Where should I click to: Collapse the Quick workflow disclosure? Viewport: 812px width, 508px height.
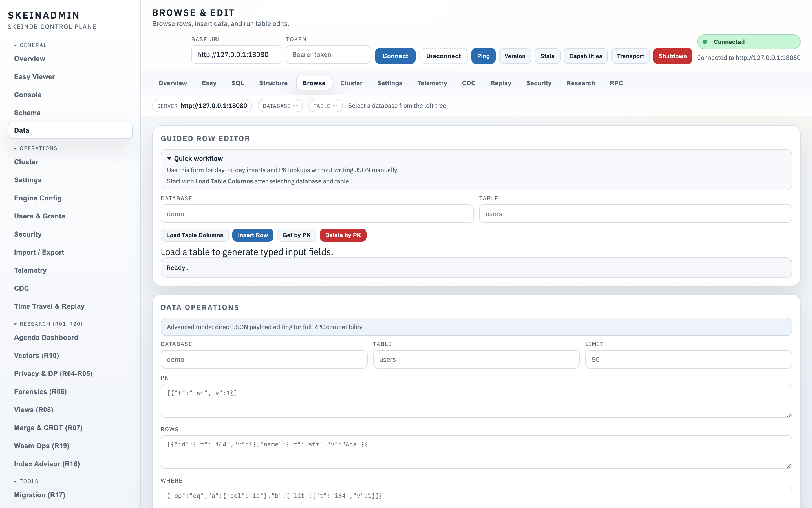(x=195, y=159)
